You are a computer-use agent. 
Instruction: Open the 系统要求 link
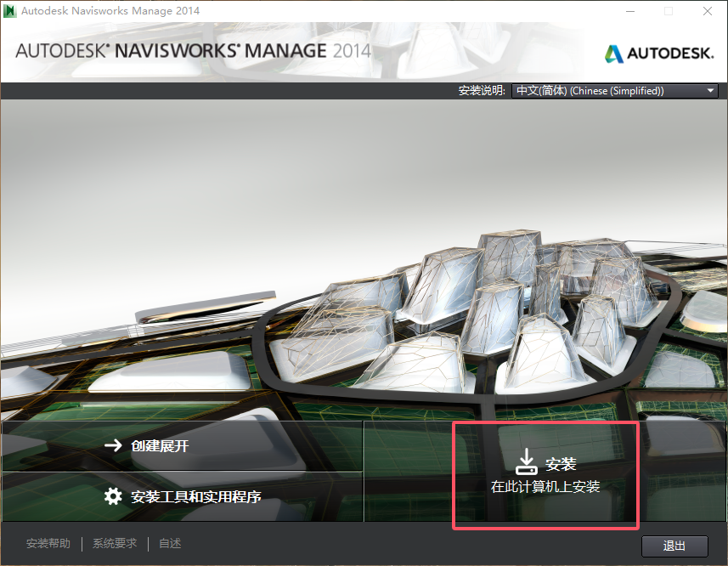tap(115, 543)
